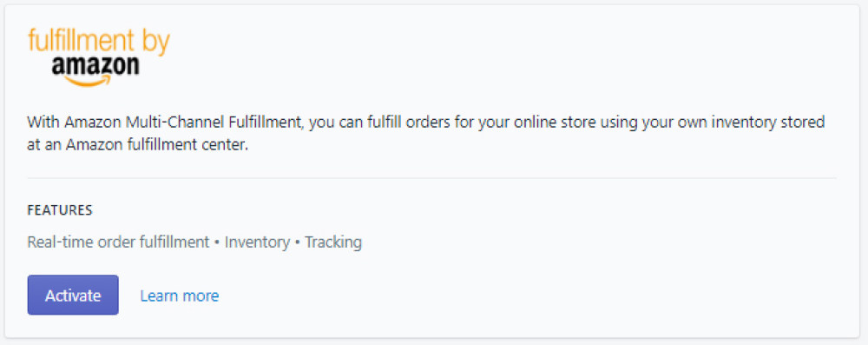Click the Tracking feature label

[x=333, y=242]
